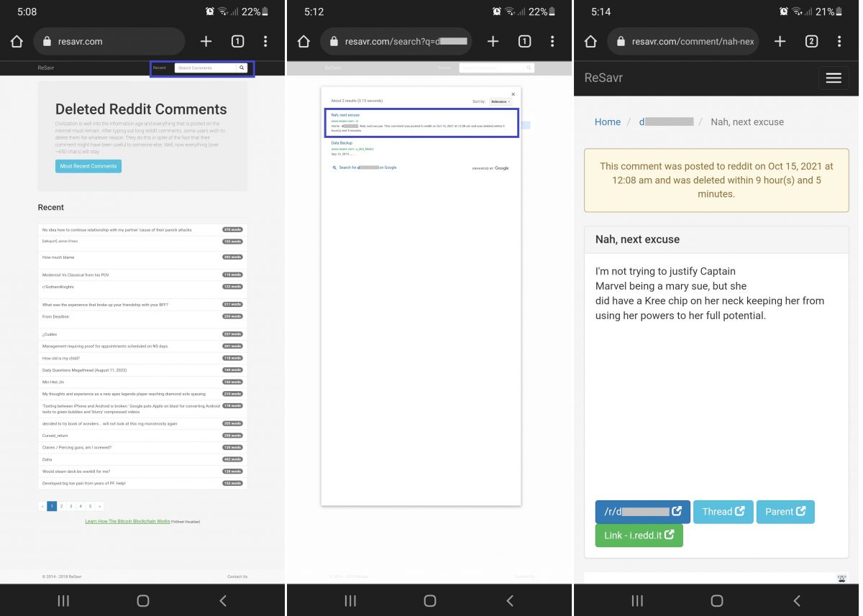The width and height of the screenshot is (863, 616).
Task: Select the 'Nah, next excuse' search result
Action: [x=345, y=115]
